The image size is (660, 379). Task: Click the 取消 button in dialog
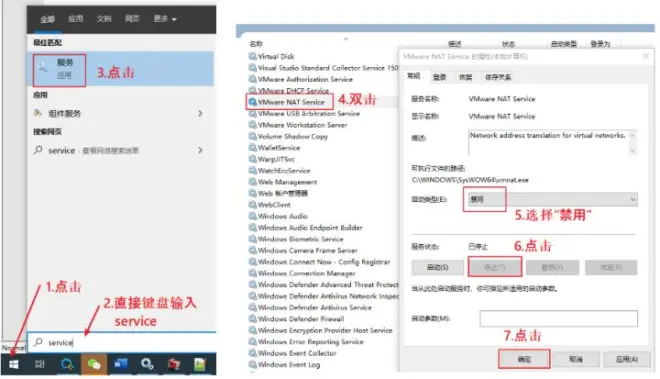(575, 359)
